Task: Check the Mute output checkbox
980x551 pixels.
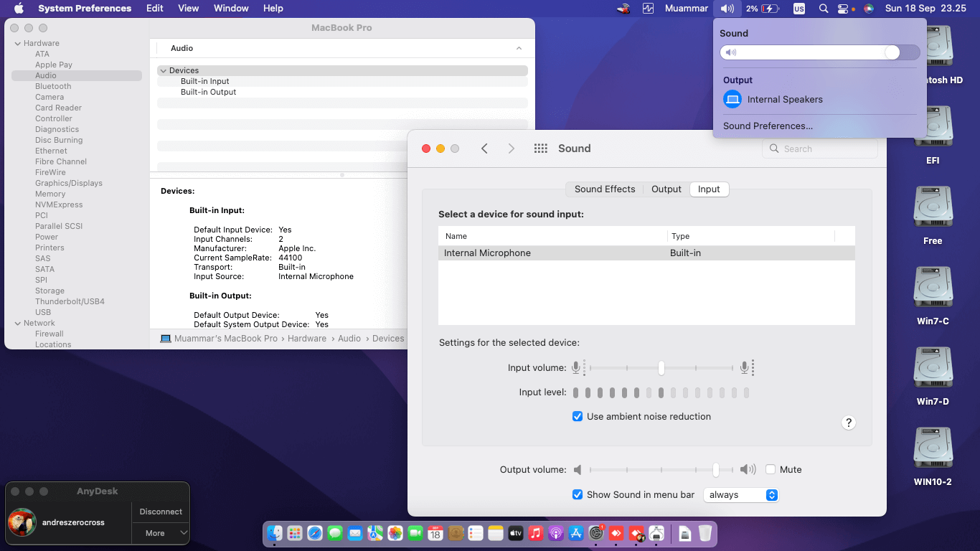Action: (x=771, y=469)
